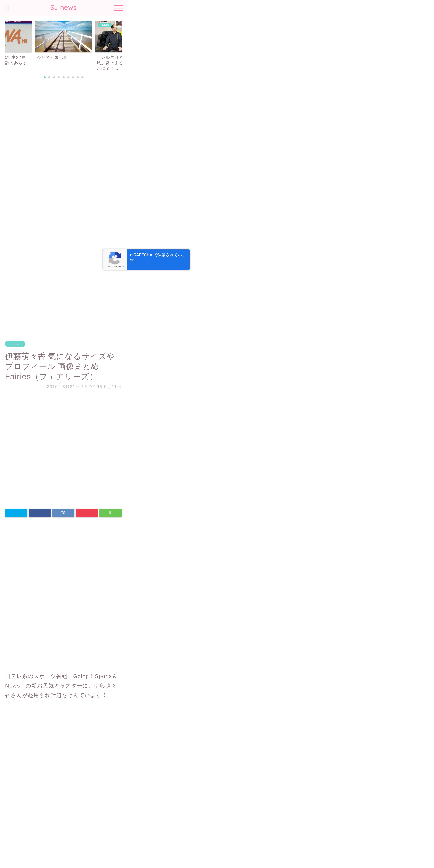
Task: Select the ninth carousel pagination dot
Action: 82,78
